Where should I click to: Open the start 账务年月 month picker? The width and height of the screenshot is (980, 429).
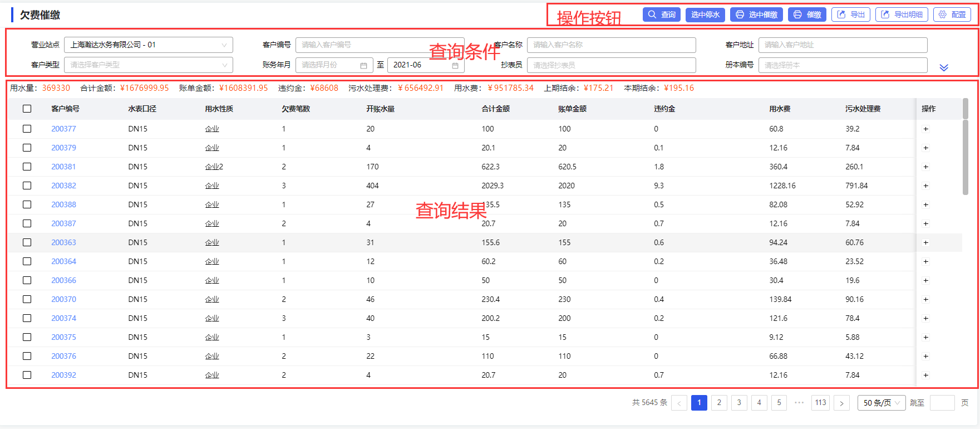click(x=334, y=65)
